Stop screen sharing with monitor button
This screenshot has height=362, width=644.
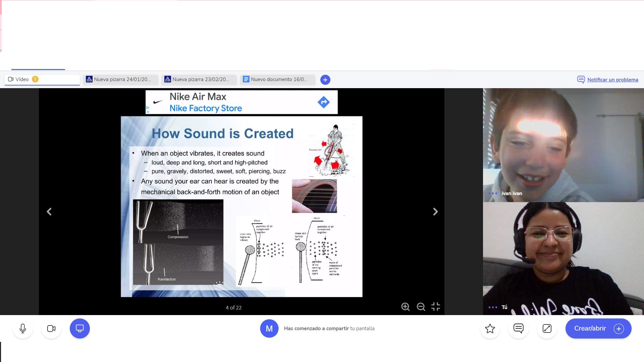coord(80,328)
